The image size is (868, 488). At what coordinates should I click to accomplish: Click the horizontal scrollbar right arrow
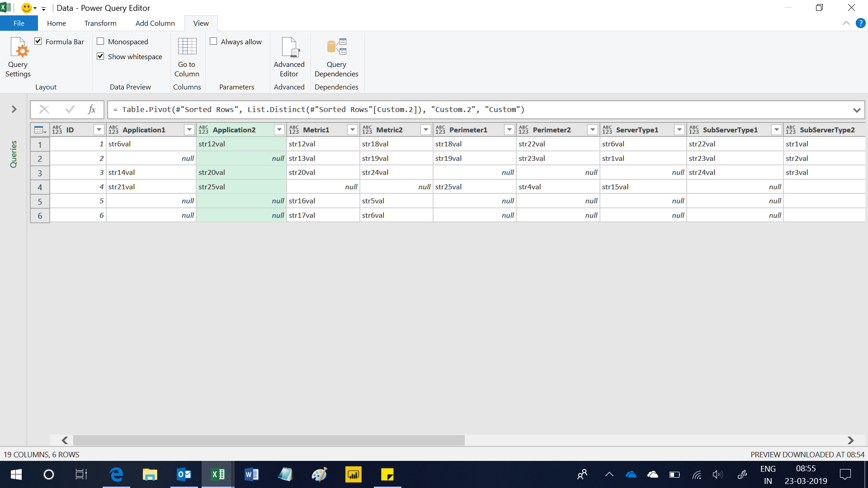(850, 440)
